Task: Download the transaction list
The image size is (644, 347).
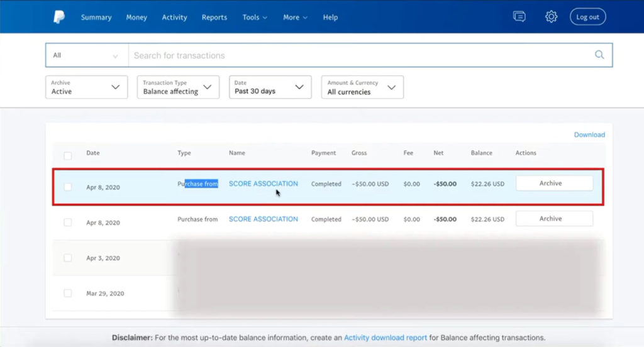Action: [x=589, y=135]
